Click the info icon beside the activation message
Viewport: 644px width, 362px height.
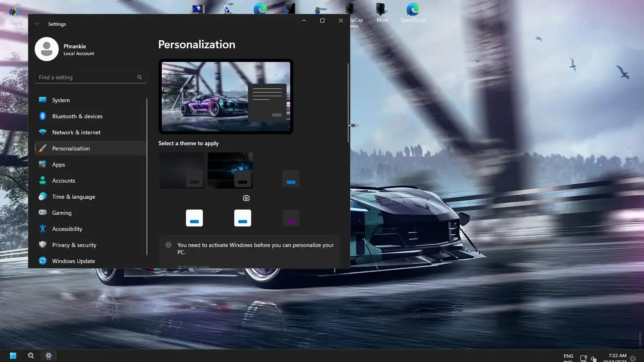point(169,245)
